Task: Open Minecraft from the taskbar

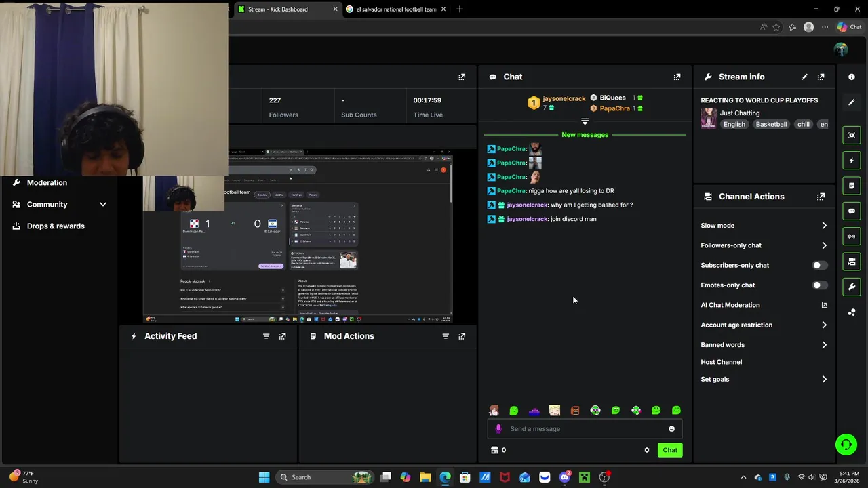Action: 585,477
